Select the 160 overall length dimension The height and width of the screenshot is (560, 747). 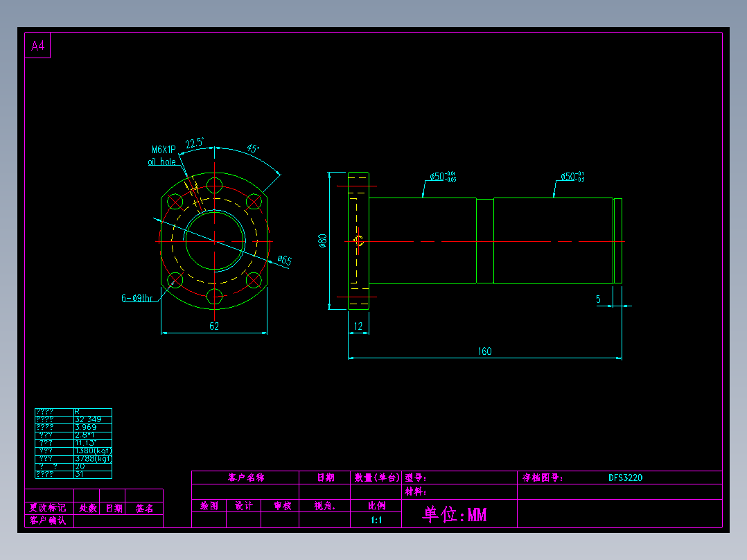[484, 351]
